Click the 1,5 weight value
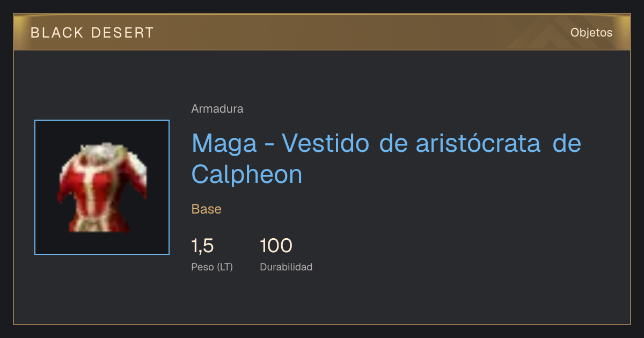Image resolution: width=644 pixels, height=338 pixels. [203, 246]
